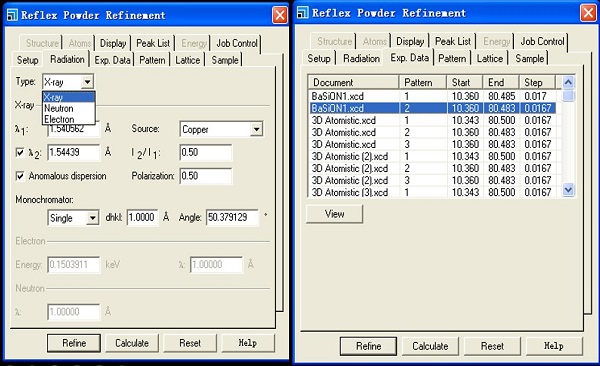
Task: Click the λ2 field showing 1.54439
Action: (x=74, y=152)
